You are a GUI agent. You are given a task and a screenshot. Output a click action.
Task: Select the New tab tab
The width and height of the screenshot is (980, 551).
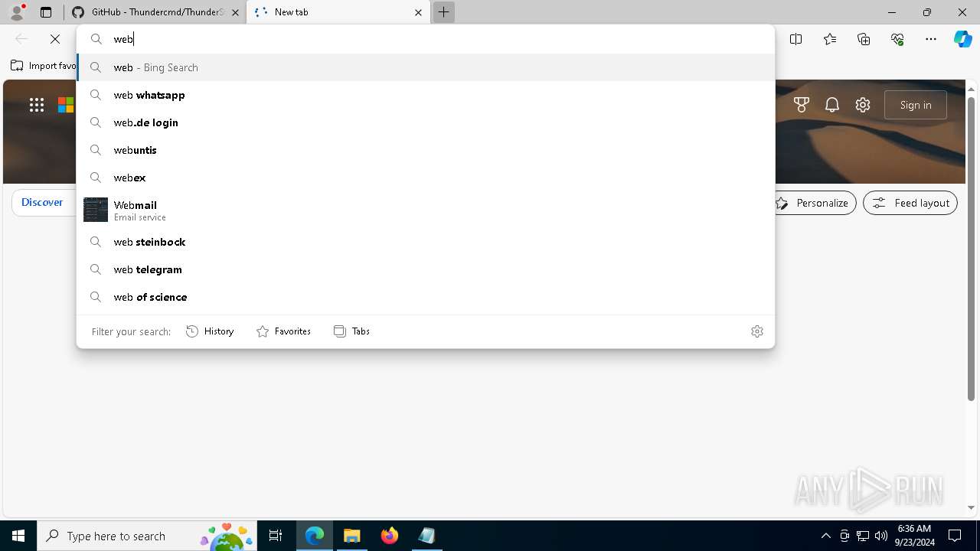tap(338, 12)
